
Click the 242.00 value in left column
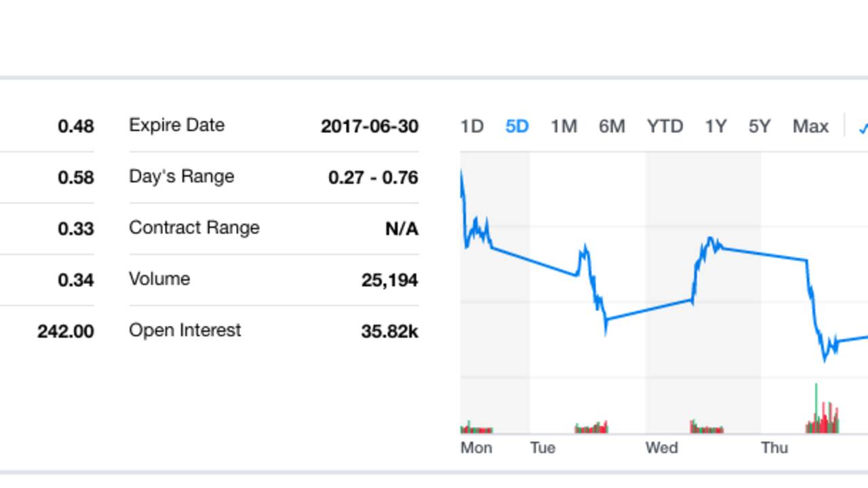[x=66, y=331]
